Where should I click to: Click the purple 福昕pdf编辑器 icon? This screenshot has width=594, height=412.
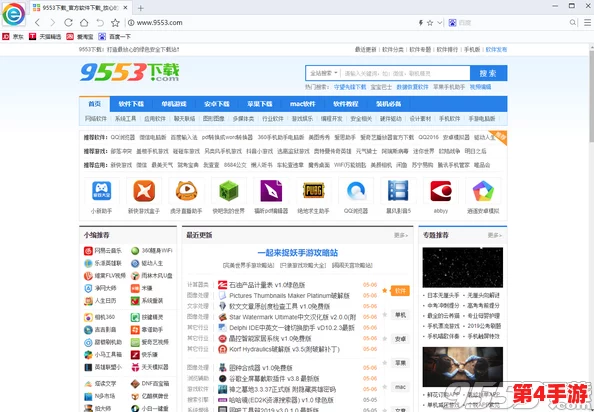[x=271, y=191]
